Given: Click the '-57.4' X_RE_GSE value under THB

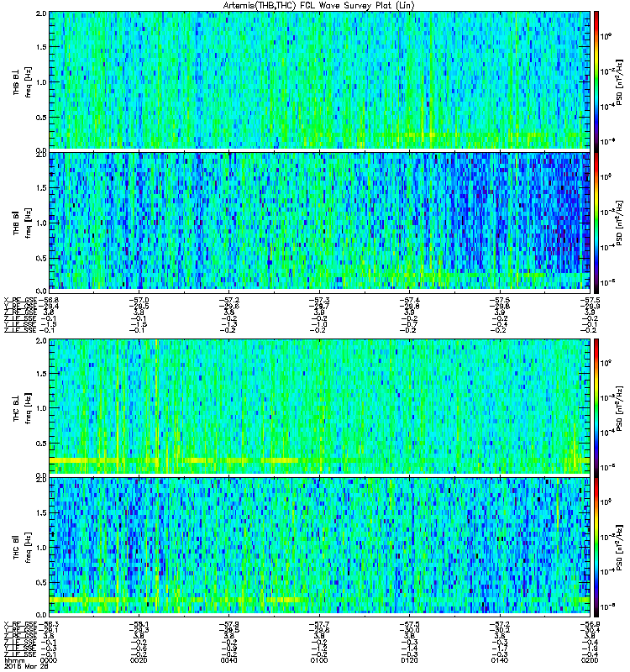Looking at the screenshot, I should [410, 300].
